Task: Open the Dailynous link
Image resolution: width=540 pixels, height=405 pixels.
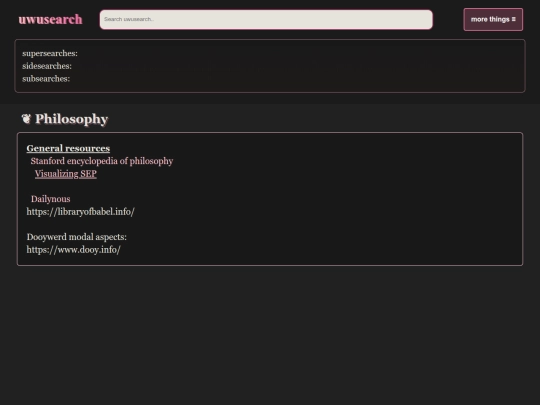Action: (x=51, y=199)
